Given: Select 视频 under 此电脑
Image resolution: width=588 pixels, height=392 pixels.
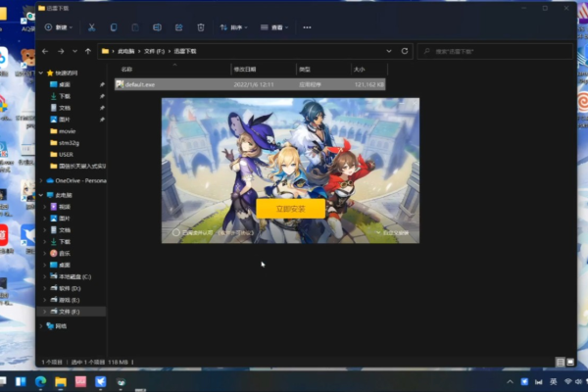Looking at the screenshot, I should click(65, 207).
